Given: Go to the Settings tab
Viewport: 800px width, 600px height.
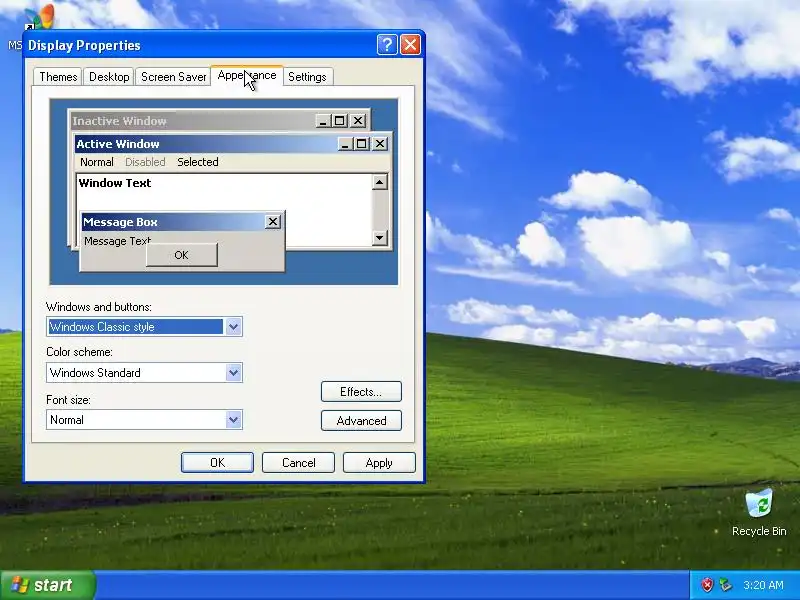Looking at the screenshot, I should tap(307, 77).
